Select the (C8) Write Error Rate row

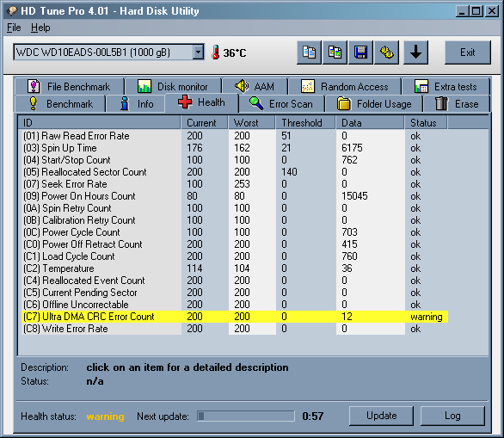pyautogui.click(x=235, y=329)
